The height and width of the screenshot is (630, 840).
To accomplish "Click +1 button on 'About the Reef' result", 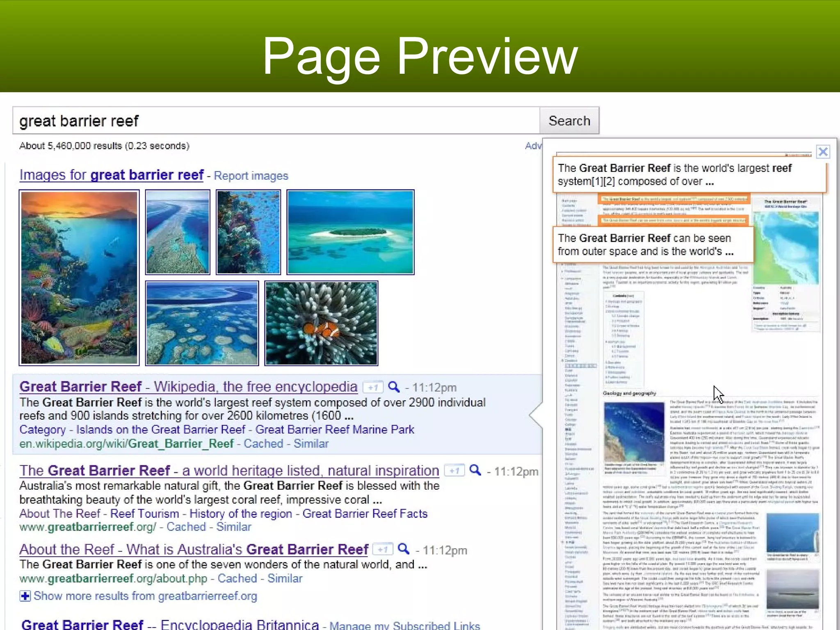I will pyautogui.click(x=383, y=549).
